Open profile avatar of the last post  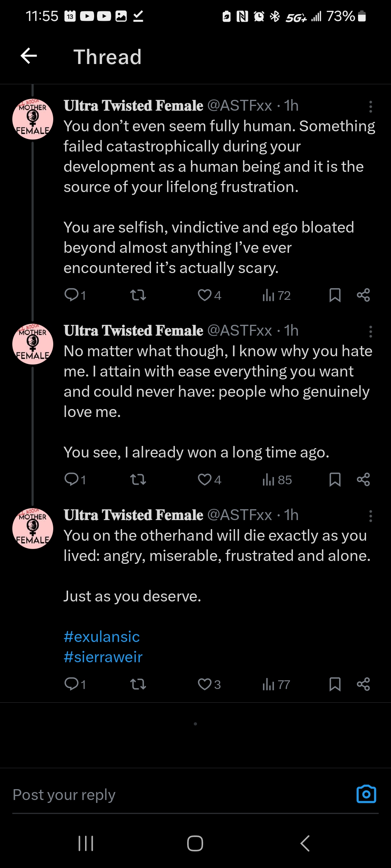pos(33,528)
